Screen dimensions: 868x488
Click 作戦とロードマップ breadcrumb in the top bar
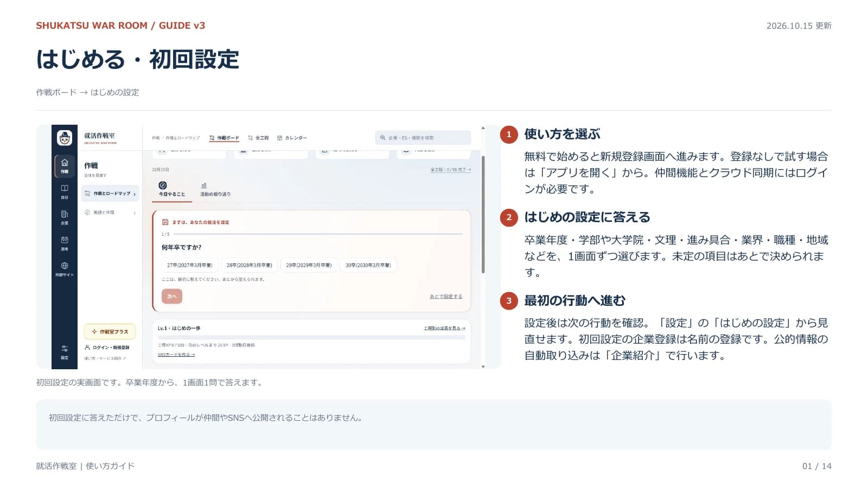point(183,138)
